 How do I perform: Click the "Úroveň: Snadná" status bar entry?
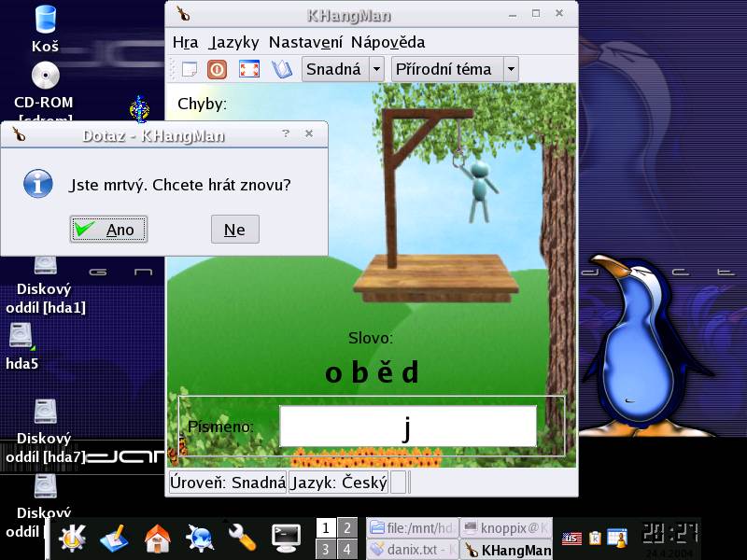click(x=228, y=483)
